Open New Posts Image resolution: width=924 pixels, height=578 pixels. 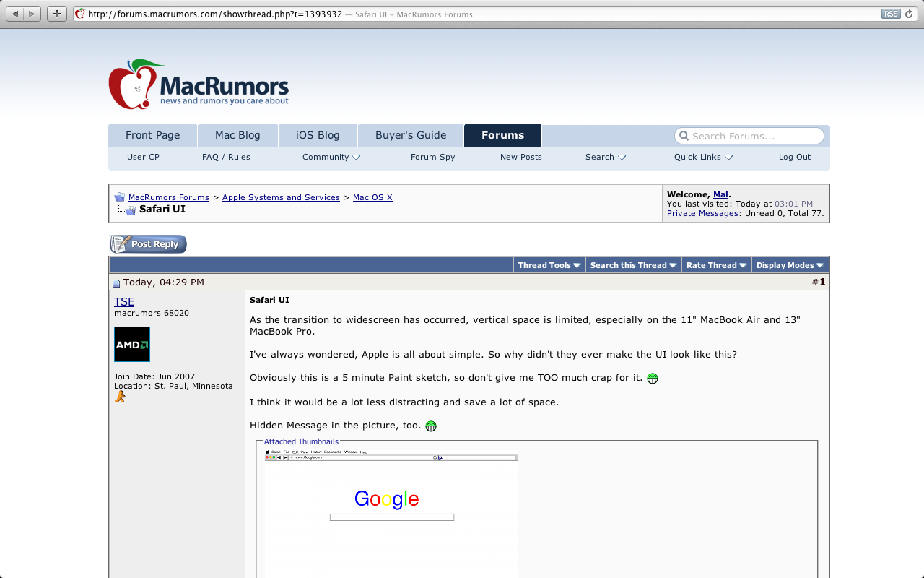(520, 157)
